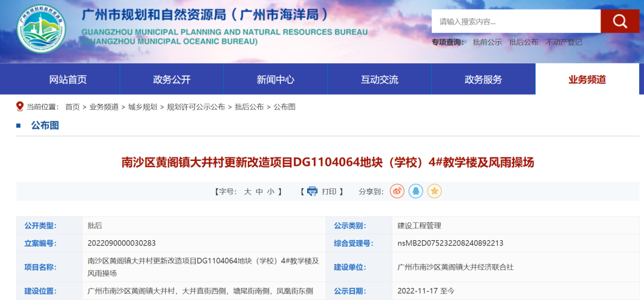Open 批前公示 quick query link
The height and width of the screenshot is (307, 644).
(x=488, y=42)
